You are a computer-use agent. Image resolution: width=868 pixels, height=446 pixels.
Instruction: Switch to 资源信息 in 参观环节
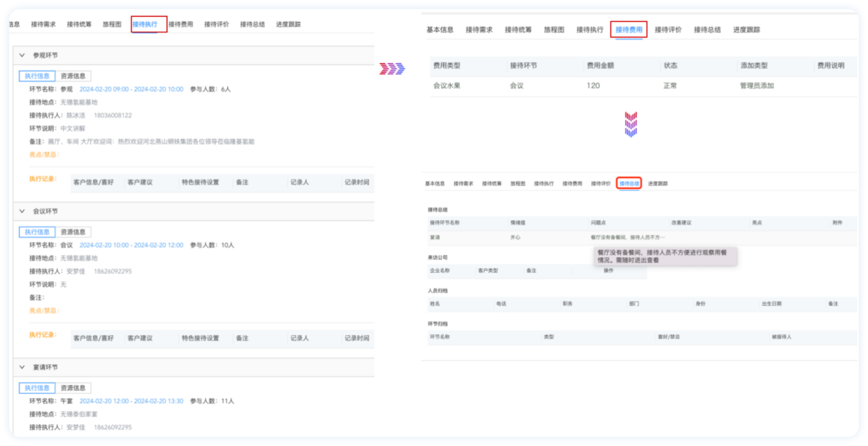[73, 76]
